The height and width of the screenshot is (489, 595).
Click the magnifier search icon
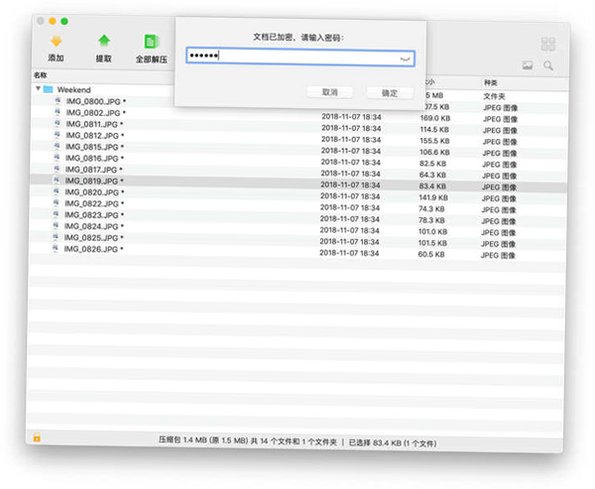pyautogui.click(x=548, y=66)
